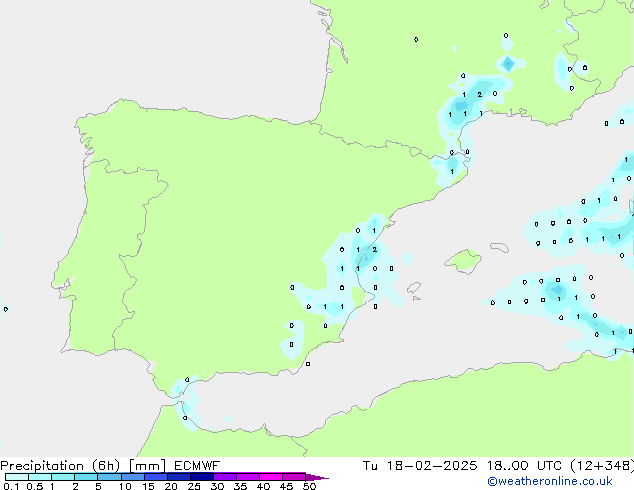The width and height of the screenshot is (634, 490).
Task: Click the 35–40 mm legend swatch
Action: (x=248, y=477)
